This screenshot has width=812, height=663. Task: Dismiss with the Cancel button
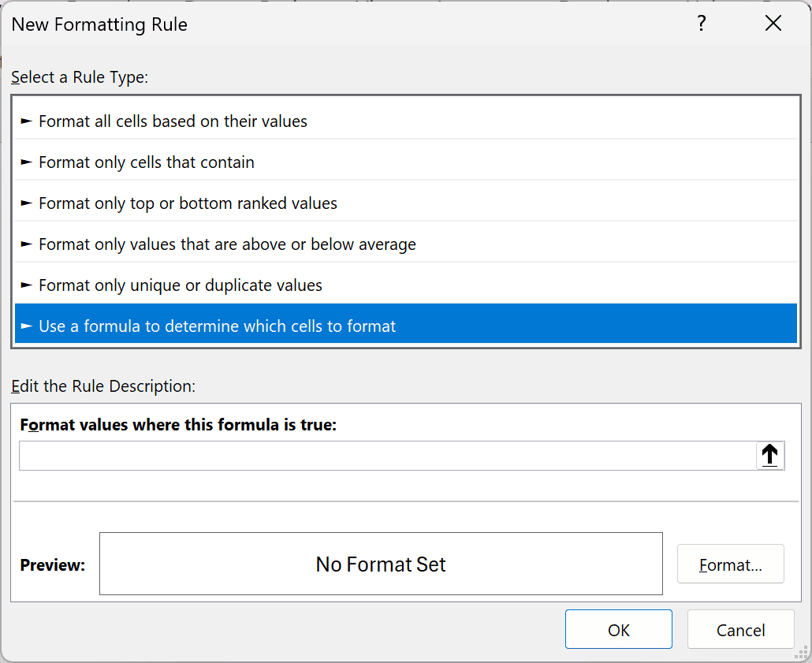(x=741, y=629)
